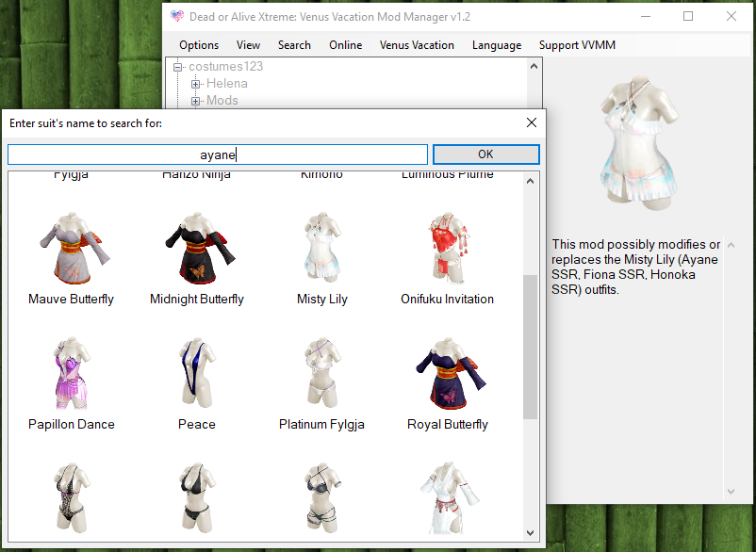Select the Helena tree item
756x552 pixels.
coord(226,83)
